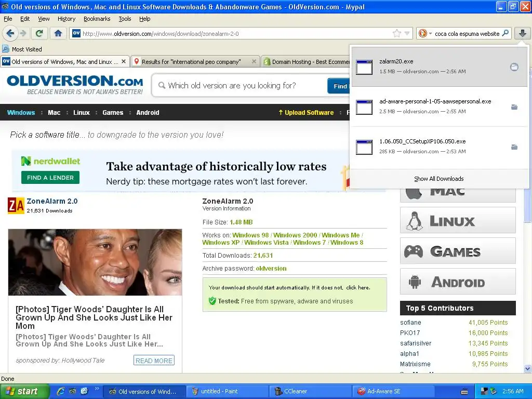Image resolution: width=532 pixels, height=399 pixels.
Task: Toggle the Downloads panel arrow button
Action: click(523, 33)
